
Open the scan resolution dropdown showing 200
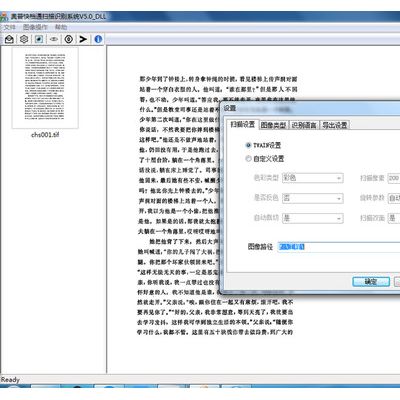click(x=394, y=178)
